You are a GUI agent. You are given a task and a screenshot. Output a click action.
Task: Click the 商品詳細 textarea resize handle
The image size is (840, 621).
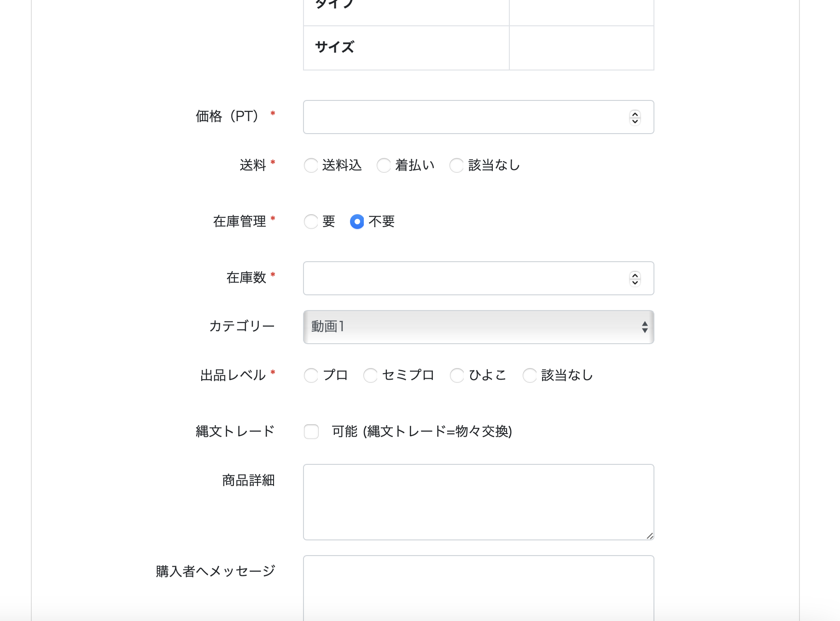pos(650,536)
